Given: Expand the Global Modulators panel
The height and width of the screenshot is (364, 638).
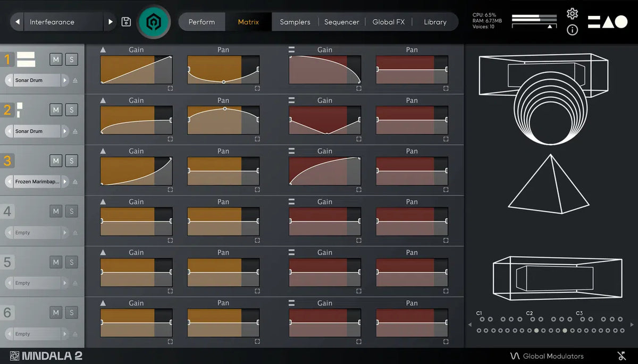Looking at the screenshot, I should click(547, 356).
